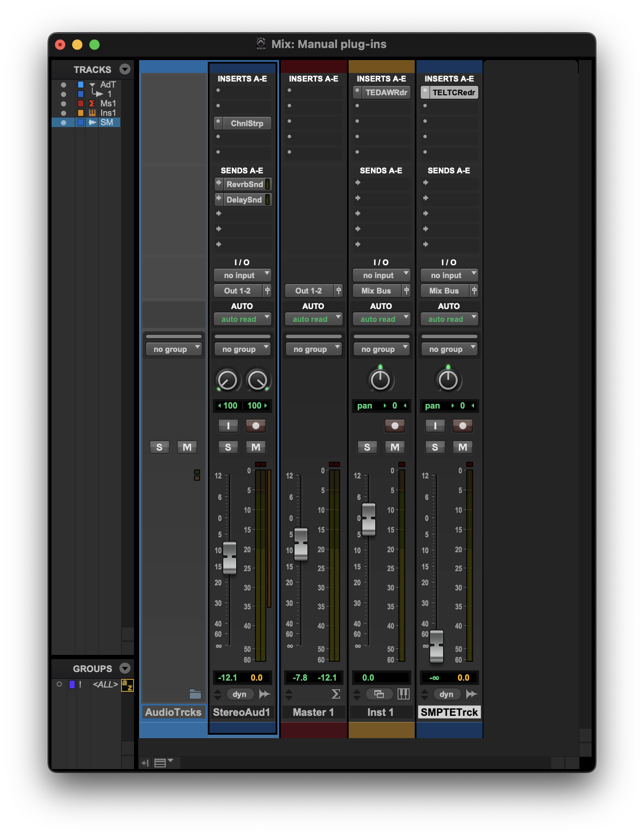Mute the SMPTETrck track
This screenshot has width=644, height=836.
(x=463, y=447)
